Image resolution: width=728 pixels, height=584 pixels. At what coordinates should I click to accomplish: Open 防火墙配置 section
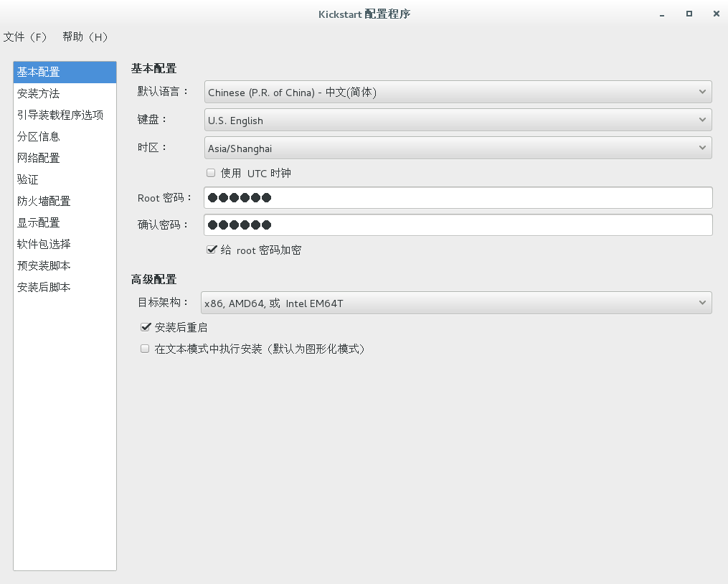(x=65, y=201)
